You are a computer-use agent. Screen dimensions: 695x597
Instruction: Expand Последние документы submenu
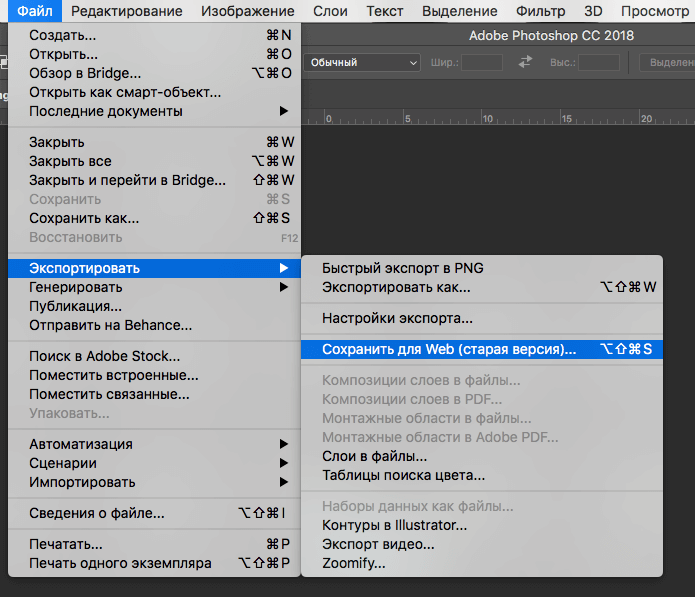[x=154, y=111]
